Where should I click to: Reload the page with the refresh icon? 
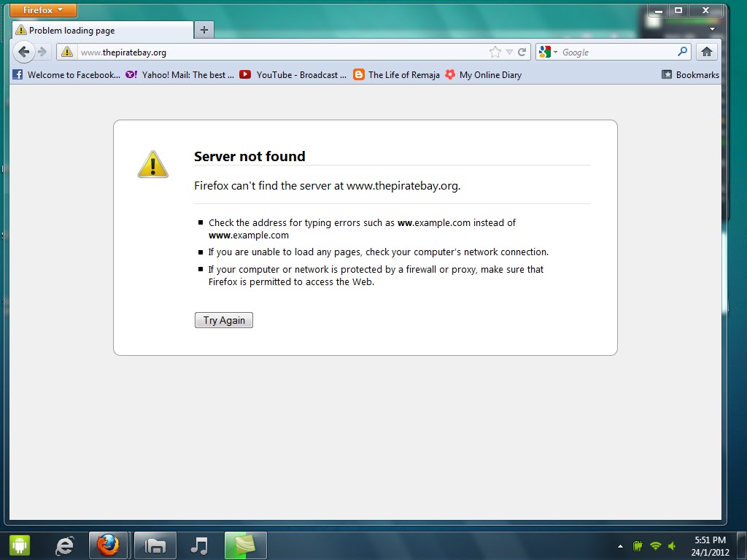(x=522, y=52)
